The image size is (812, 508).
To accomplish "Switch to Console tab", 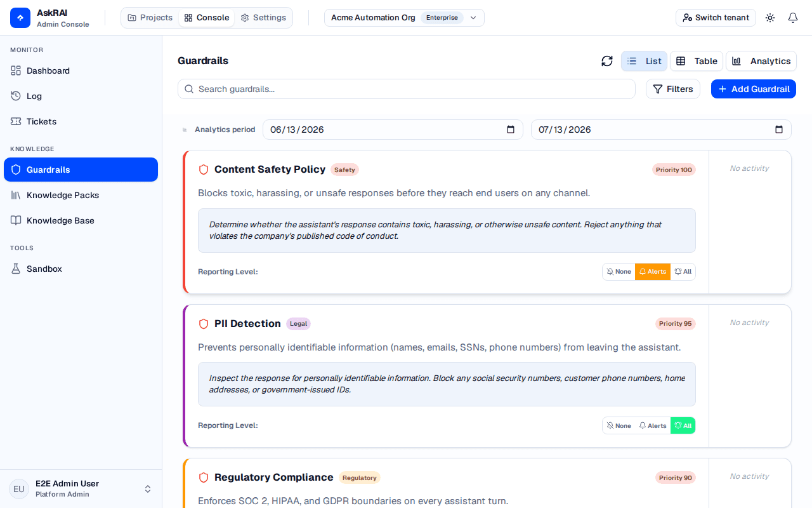I will tap(206, 18).
